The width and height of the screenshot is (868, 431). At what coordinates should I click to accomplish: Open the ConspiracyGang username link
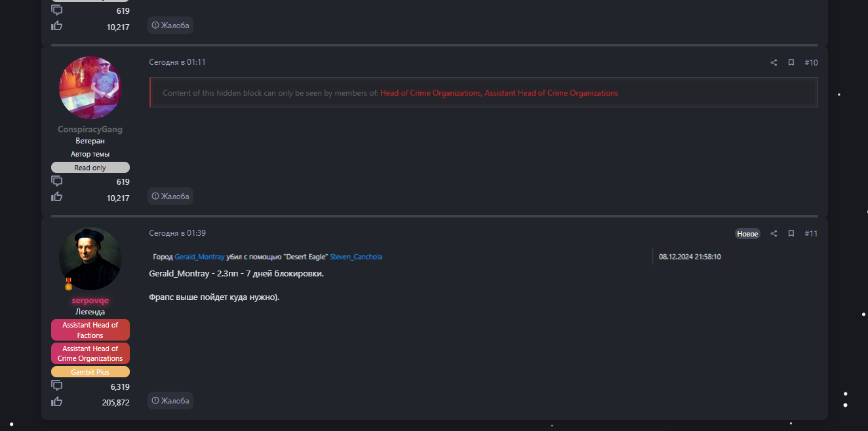90,130
